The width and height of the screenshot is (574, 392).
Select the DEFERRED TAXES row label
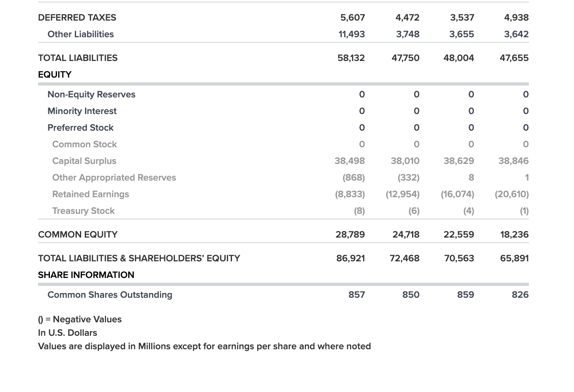click(x=77, y=17)
